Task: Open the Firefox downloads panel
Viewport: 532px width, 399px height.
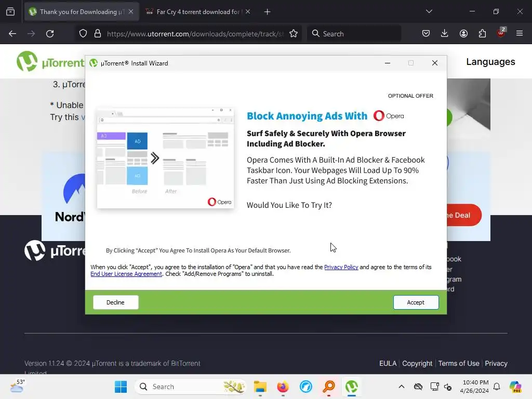Action: (445, 33)
